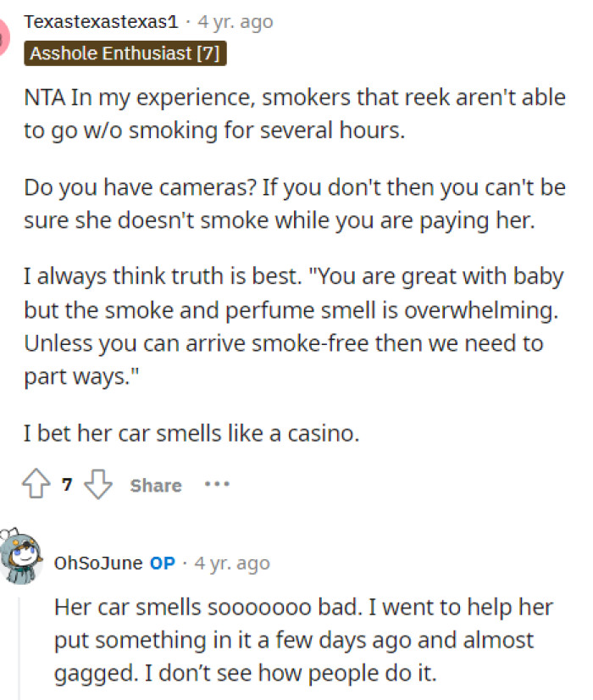Upvote Texastexastexas1's comment
Image resolution: width=593 pixels, height=700 pixels.
pos(35,485)
